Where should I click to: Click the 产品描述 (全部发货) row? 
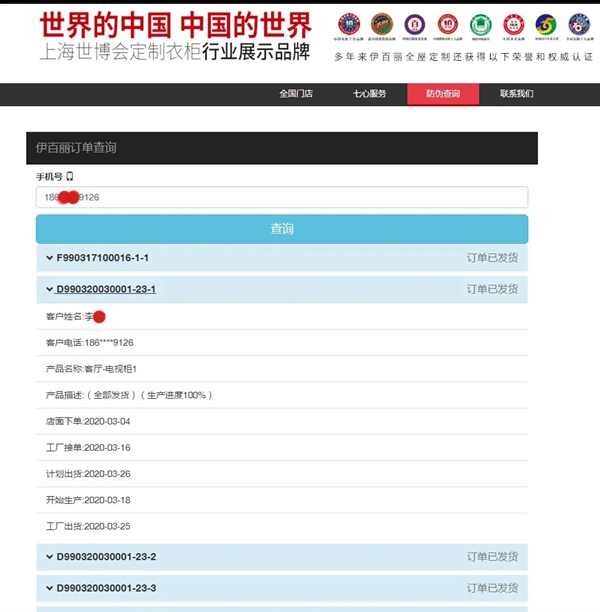point(282,395)
